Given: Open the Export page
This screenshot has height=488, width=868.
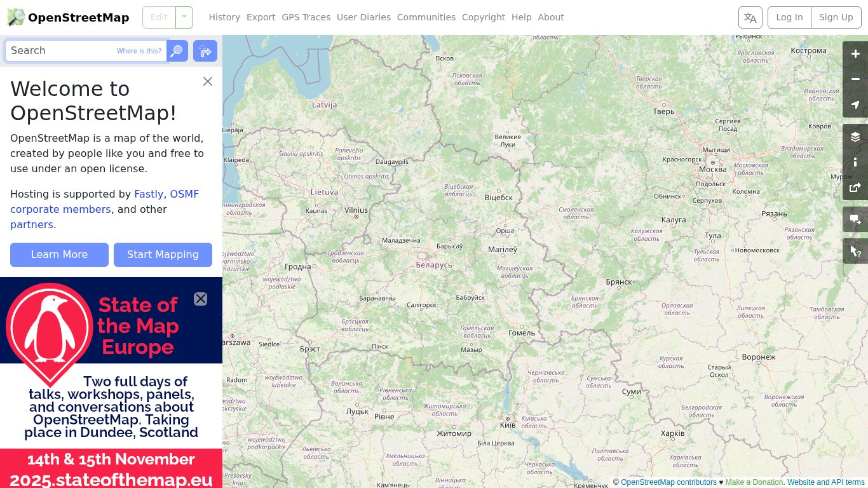Looking at the screenshot, I should (261, 17).
